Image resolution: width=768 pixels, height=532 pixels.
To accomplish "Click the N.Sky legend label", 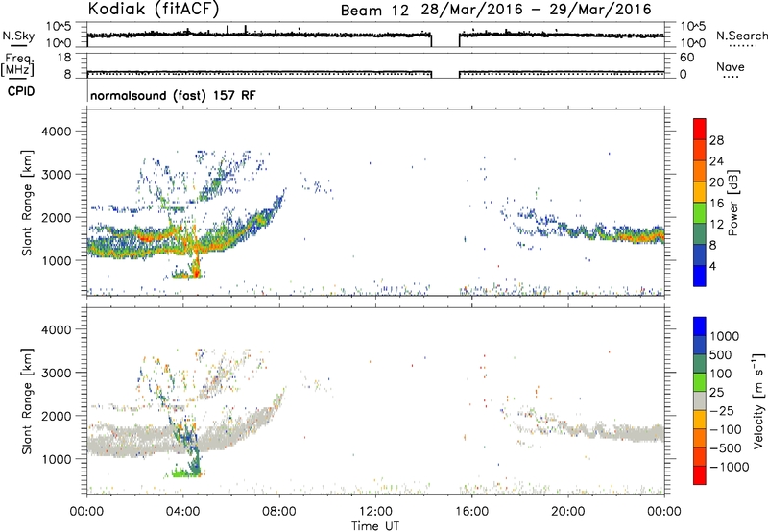I will (x=18, y=36).
